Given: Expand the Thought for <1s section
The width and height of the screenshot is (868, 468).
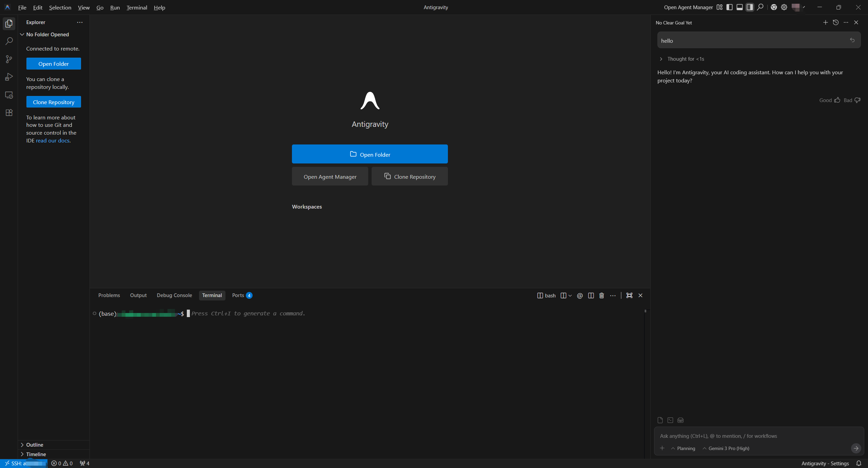Looking at the screenshot, I should (682, 59).
